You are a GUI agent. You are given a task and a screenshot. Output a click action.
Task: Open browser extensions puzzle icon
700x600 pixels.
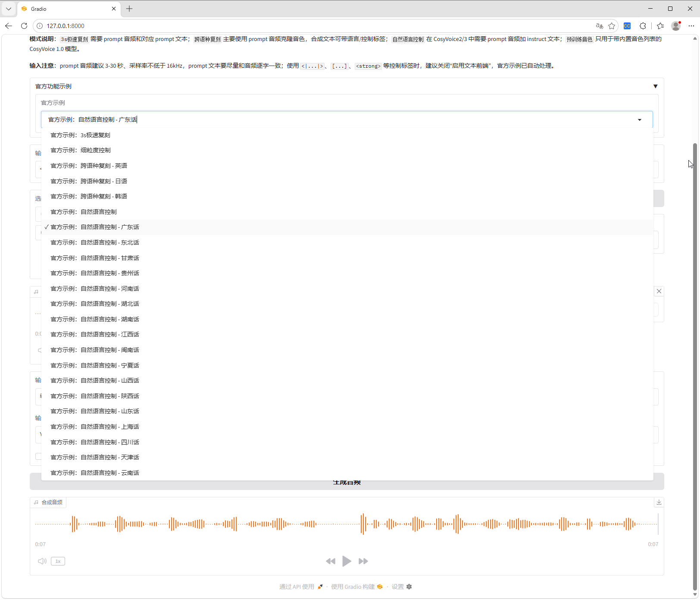tap(643, 26)
